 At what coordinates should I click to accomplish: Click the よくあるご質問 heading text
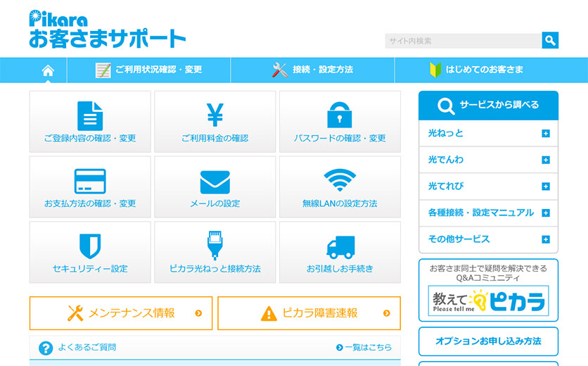pos(87,347)
